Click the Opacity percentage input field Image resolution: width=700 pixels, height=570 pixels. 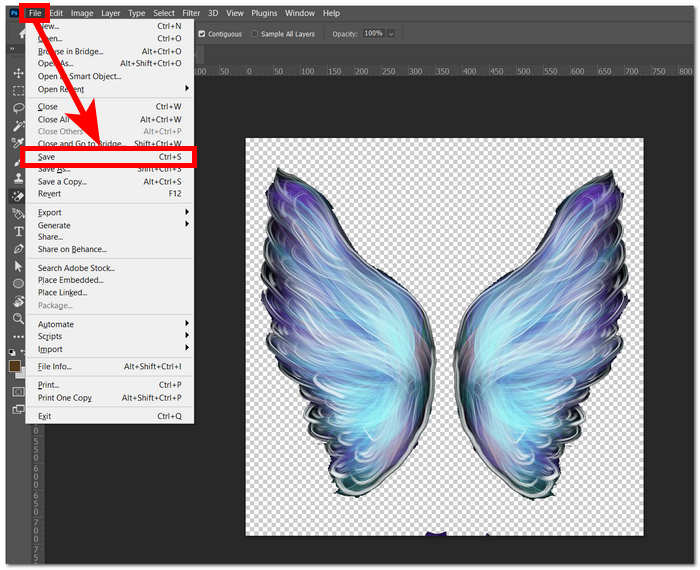pos(373,33)
